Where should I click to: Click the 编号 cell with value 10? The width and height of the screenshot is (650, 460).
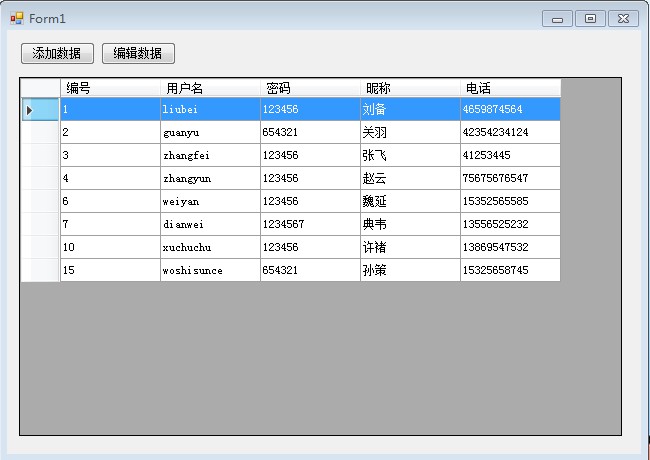pos(110,247)
